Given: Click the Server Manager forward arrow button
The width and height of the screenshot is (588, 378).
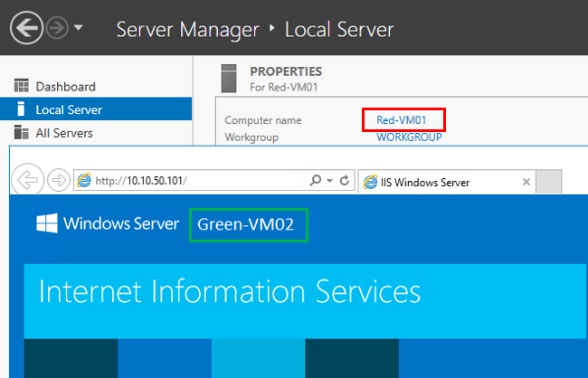Looking at the screenshot, I should pos(58,28).
